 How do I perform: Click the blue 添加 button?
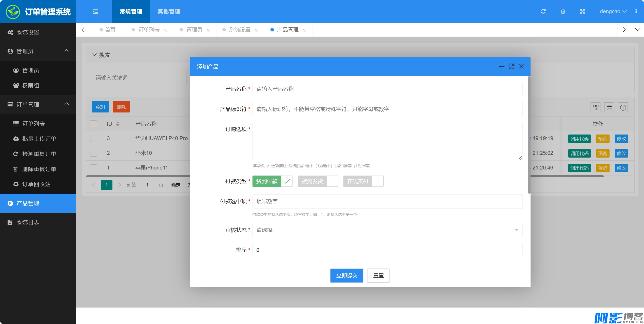click(x=100, y=107)
